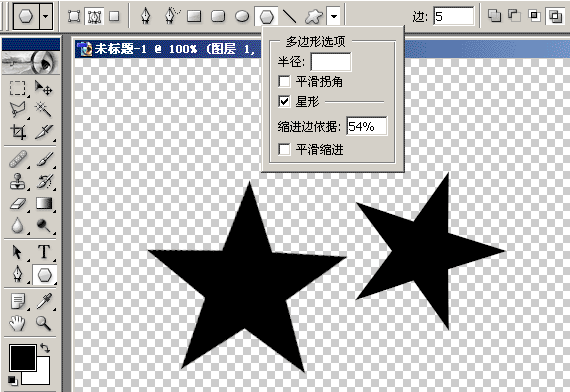Select the Eyedropper tool

tap(44, 301)
